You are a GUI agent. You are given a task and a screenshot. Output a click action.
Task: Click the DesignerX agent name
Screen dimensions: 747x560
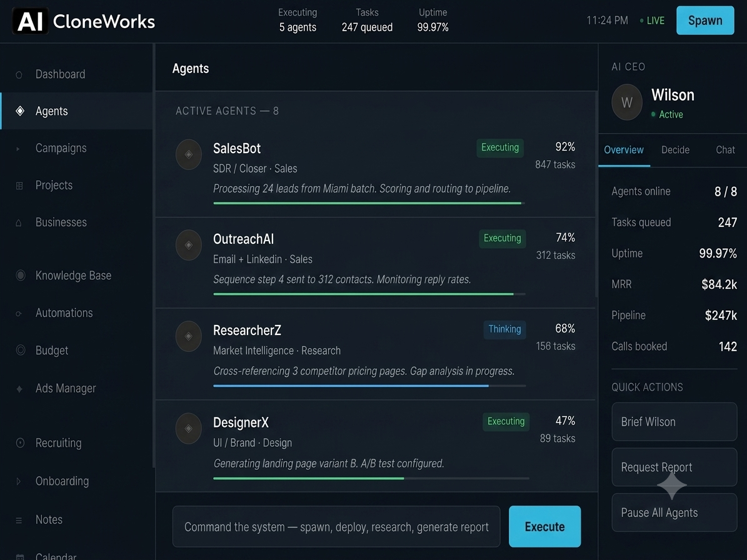pyautogui.click(x=241, y=422)
